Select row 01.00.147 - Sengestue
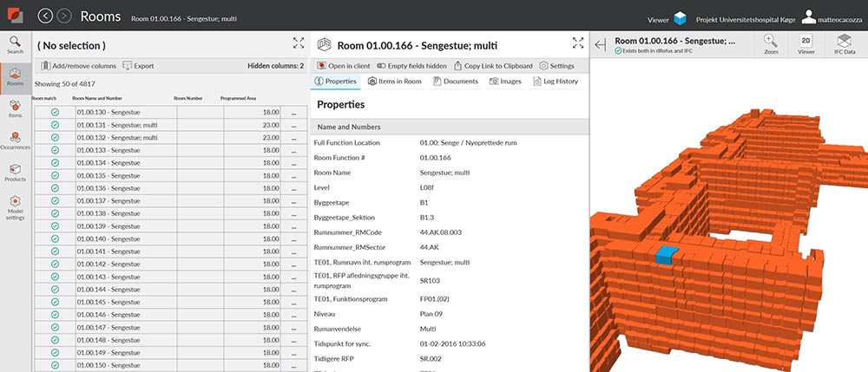 pyautogui.click(x=170, y=328)
